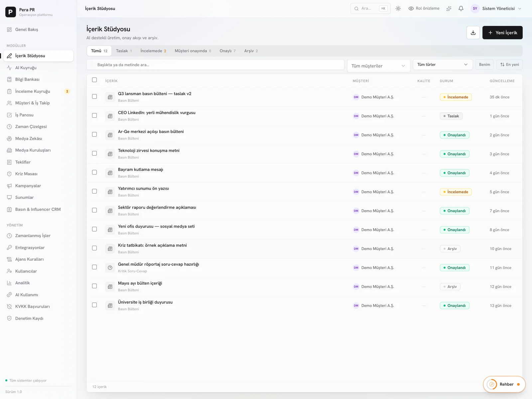Open Denetim Kaydı in sidebar
532x399 pixels.
(x=38, y=318)
